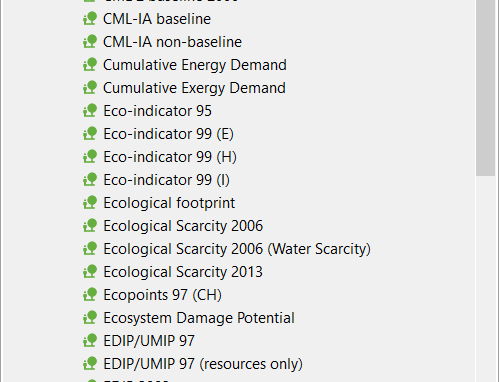Select CML-IA non-baseline method
The height and width of the screenshot is (382, 499).
[x=172, y=42]
